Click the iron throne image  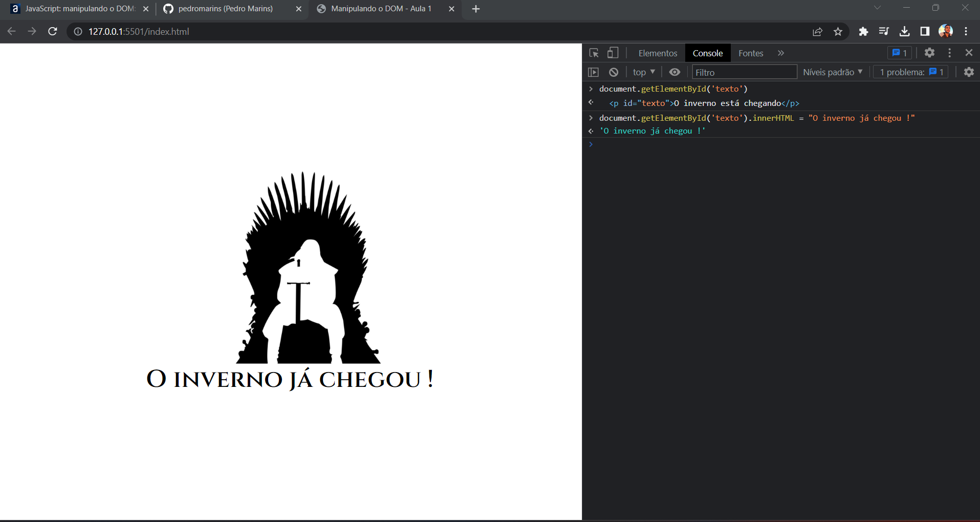307,267
